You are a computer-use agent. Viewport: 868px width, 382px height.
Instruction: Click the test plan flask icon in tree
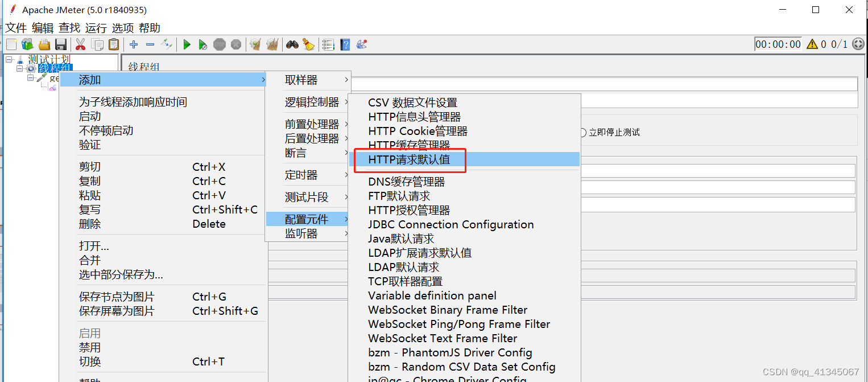[20, 59]
